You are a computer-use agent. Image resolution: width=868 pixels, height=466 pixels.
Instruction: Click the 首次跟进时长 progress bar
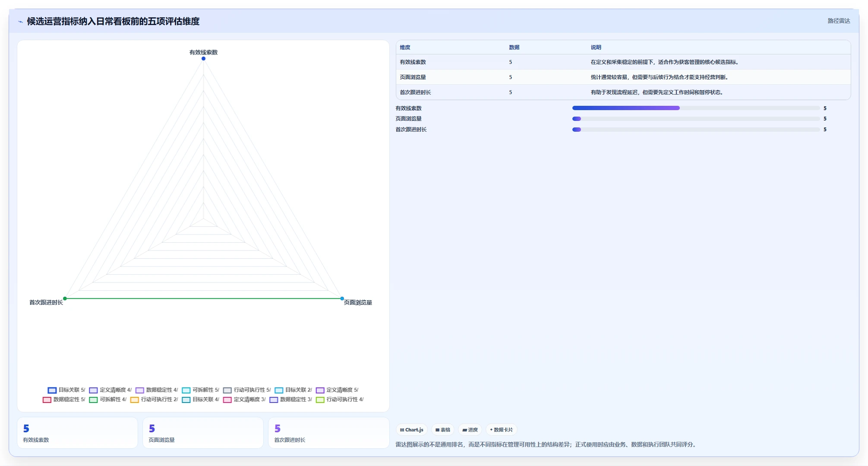pyautogui.click(x=696, y=130)
